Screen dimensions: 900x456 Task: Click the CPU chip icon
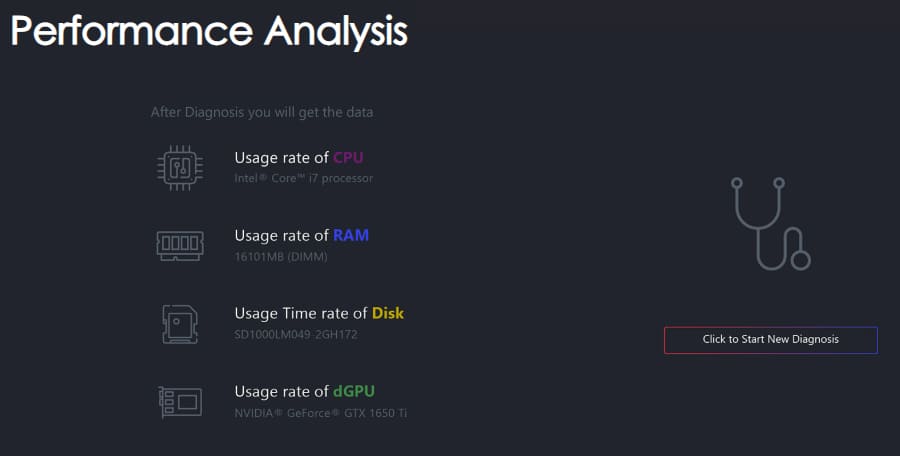(x=180, y=166)
